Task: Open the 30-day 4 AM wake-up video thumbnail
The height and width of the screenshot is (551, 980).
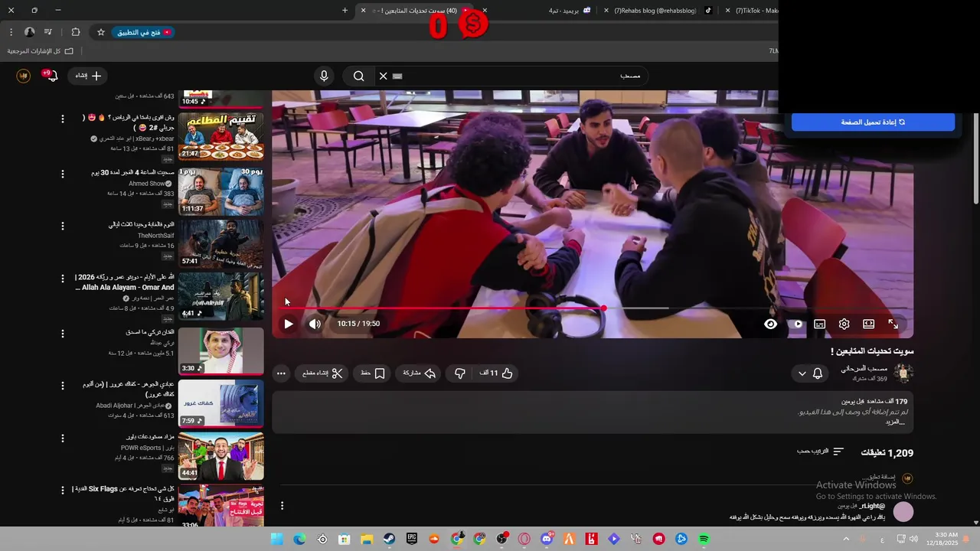Action: [x=221, y=191]
